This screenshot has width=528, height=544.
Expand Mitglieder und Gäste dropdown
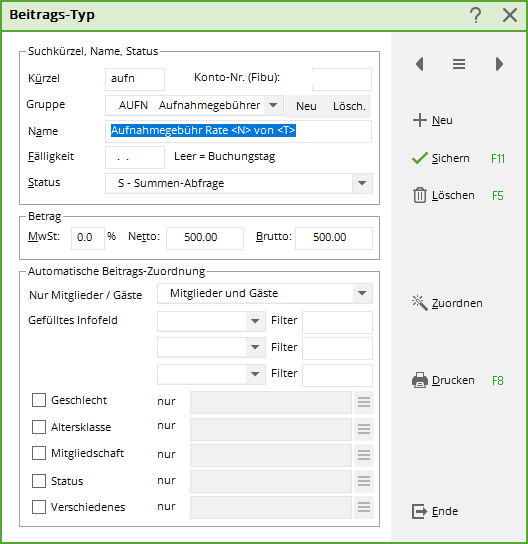tap(362, 294)
